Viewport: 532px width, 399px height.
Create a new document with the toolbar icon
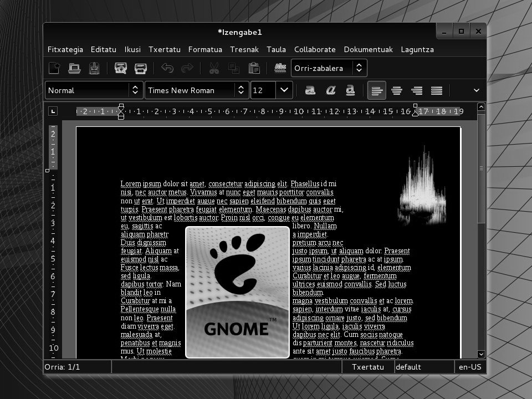pos(54,68)
